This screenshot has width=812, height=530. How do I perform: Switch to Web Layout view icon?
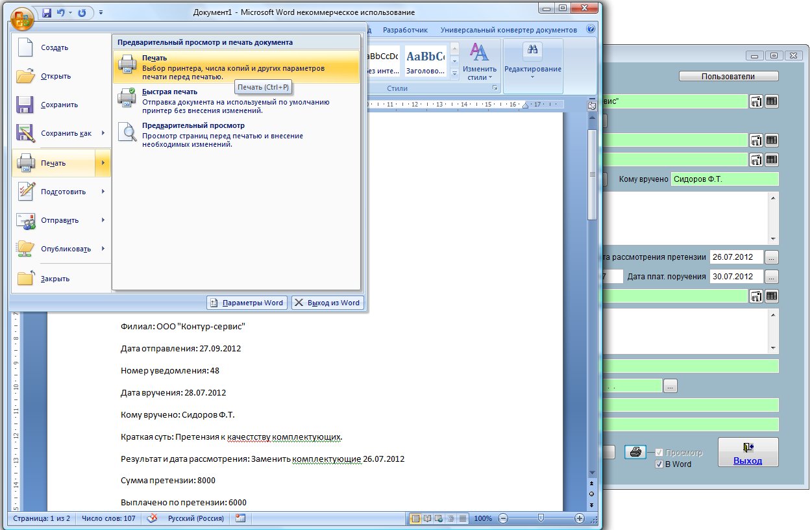439,518
